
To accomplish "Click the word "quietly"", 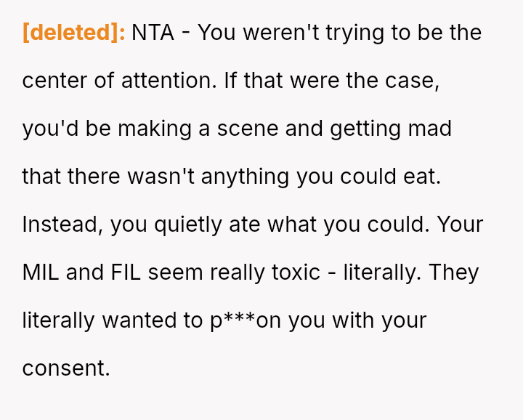I will pyautogui.click(x=189, y=225).
